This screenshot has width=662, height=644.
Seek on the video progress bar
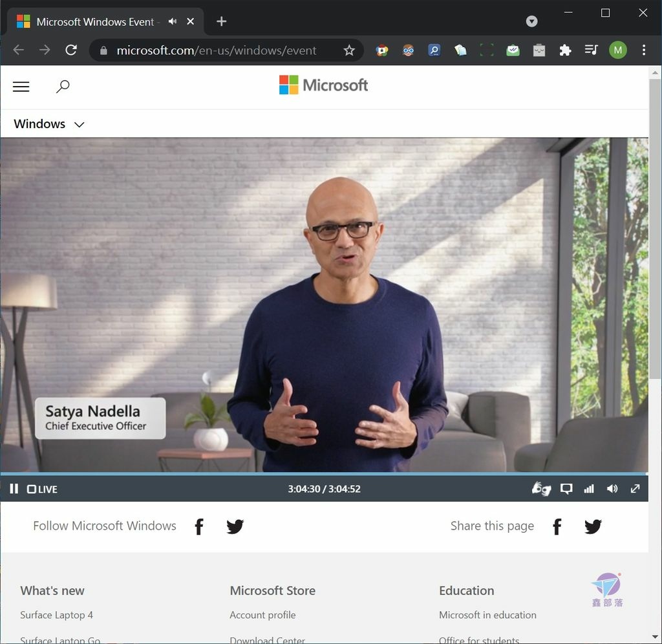[x=325, y=474]
